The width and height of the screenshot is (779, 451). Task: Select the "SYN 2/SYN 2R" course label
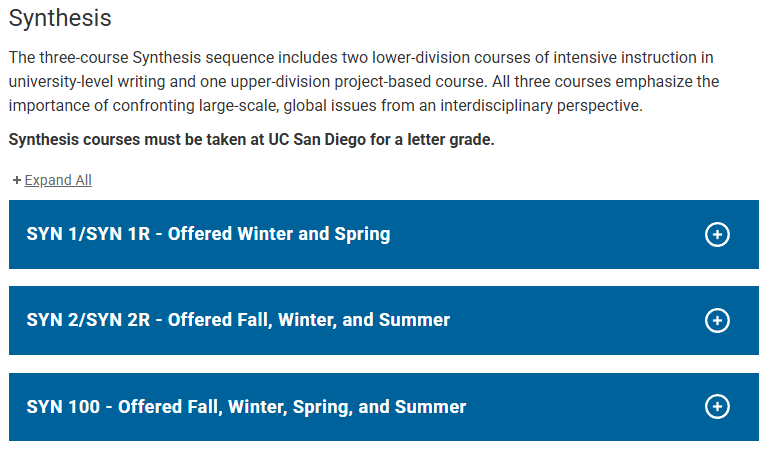point(88,320)
